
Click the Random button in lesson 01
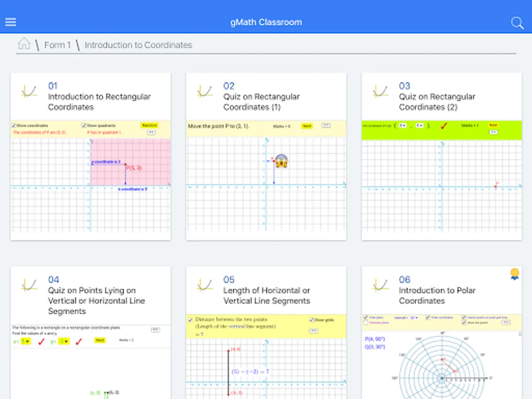point(149,125)
